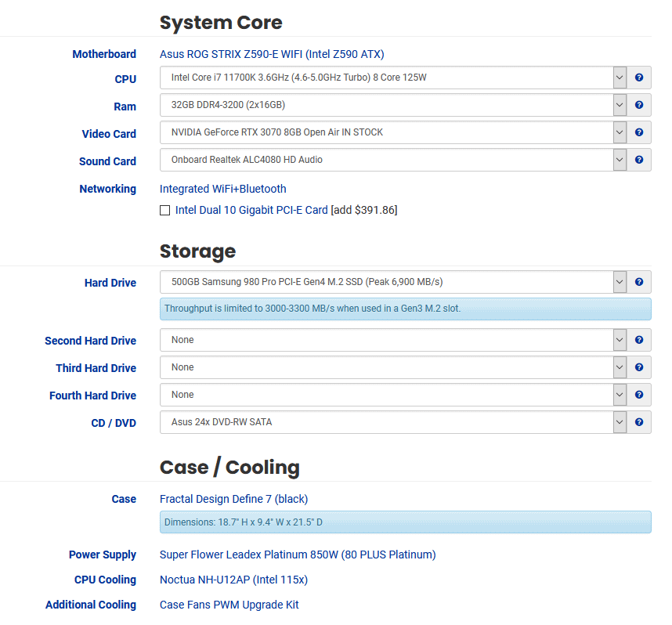Open the Noctua NH-U12AP cooler link
The image size is (672, 625).
point(233,580)
